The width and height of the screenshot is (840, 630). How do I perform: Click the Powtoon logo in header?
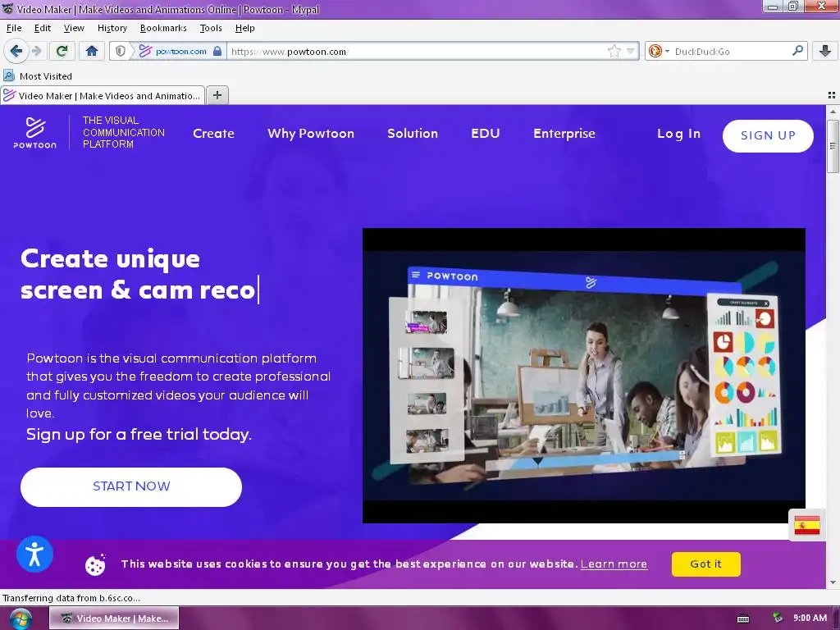point(34,132)
